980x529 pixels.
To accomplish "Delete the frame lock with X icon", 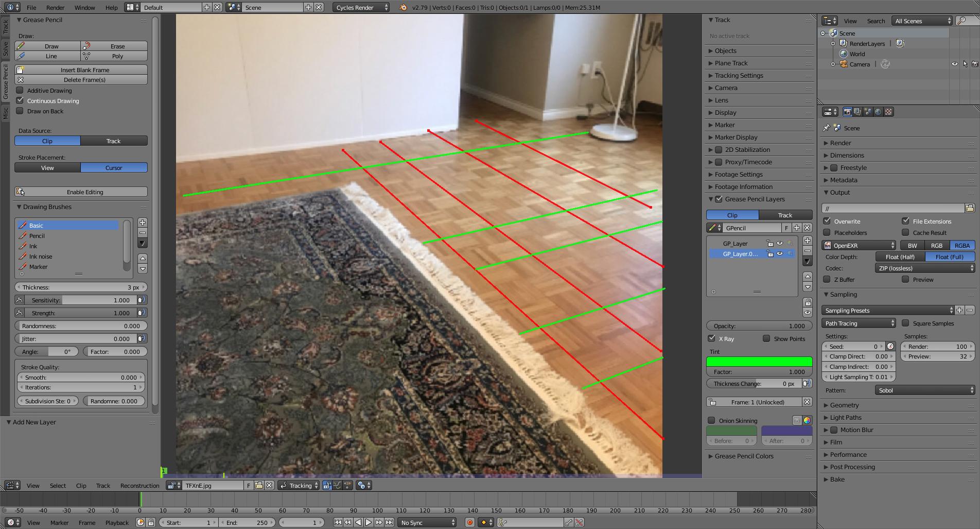I will pyautogui.click(x=807, y=402).
